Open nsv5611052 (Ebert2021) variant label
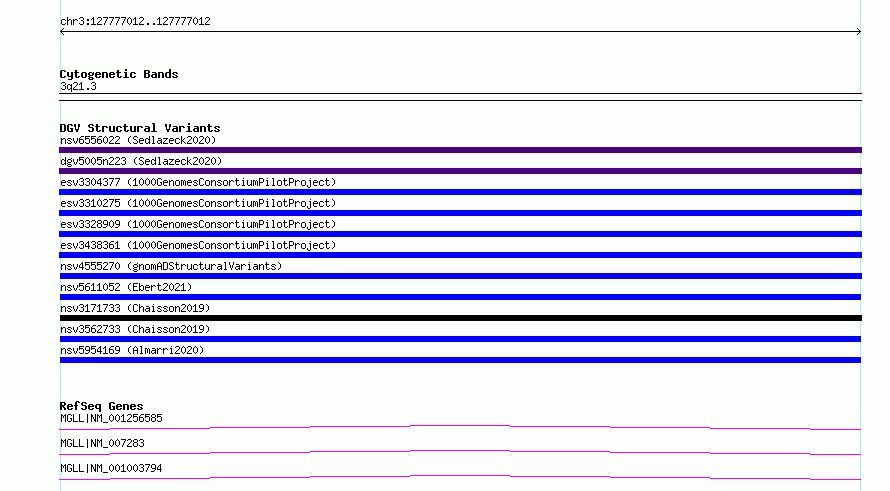The height and width of the screenshot is (491, 890). click(126, 287)
